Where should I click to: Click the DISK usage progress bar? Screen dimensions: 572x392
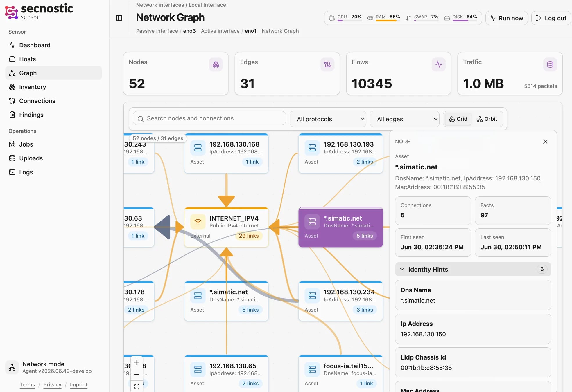coord(465,21)
